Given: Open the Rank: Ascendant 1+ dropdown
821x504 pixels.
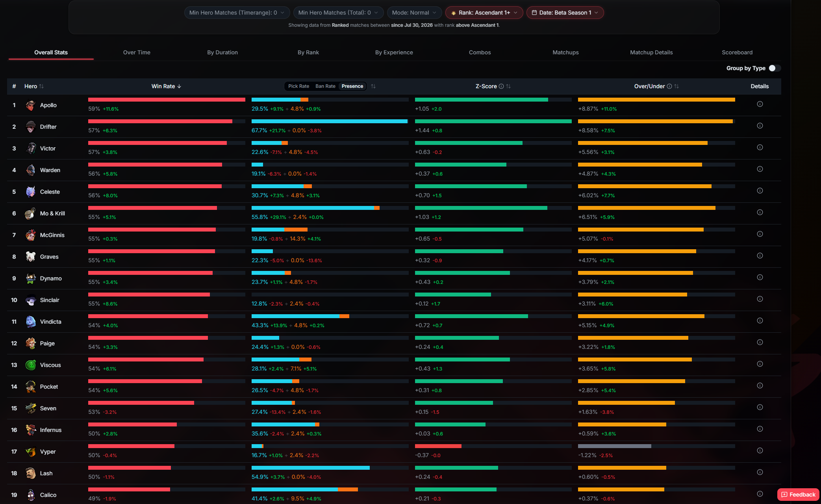Looking at the screenshot, I should tap(484, 13).
